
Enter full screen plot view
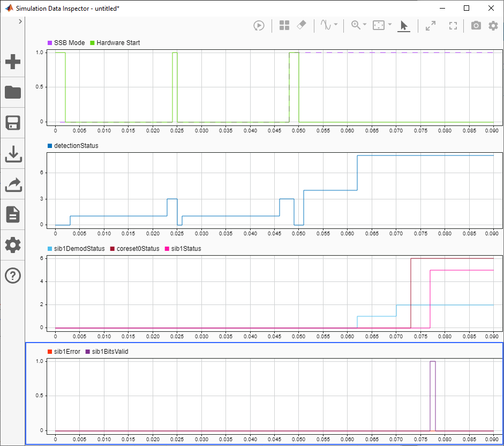453,25
